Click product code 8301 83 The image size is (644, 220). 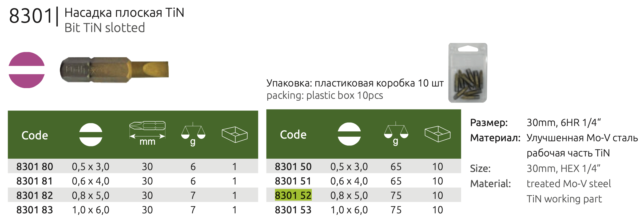35,210
